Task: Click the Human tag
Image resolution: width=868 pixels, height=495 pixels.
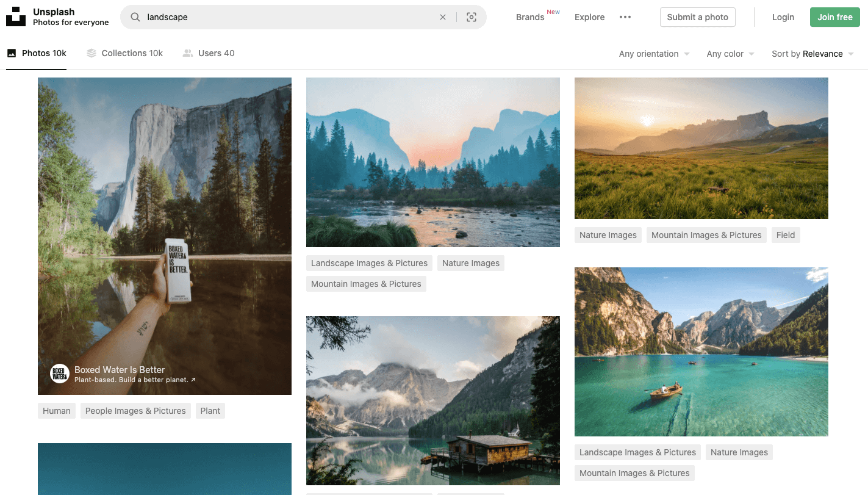Action: tap(57, 411)
